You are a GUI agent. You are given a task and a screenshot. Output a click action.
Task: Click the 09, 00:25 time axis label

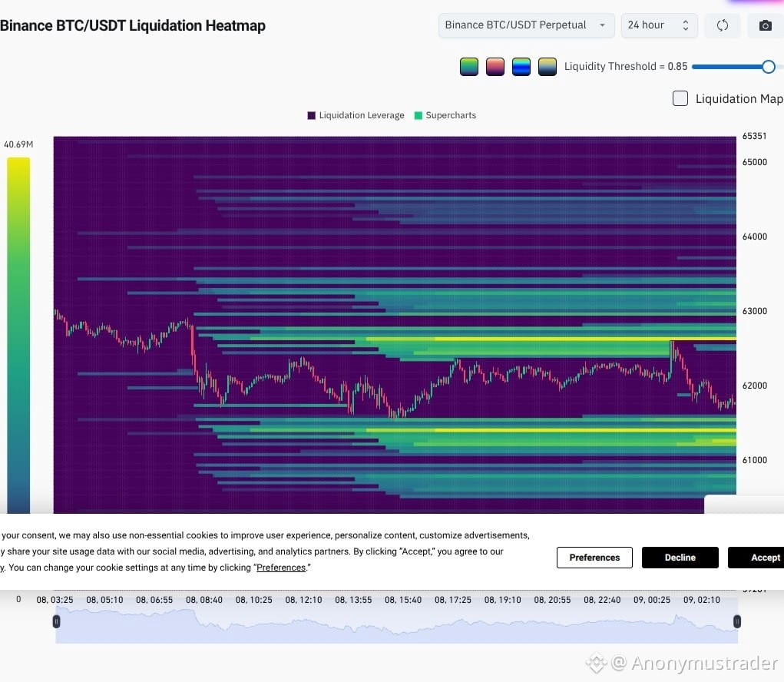(651, 600)
